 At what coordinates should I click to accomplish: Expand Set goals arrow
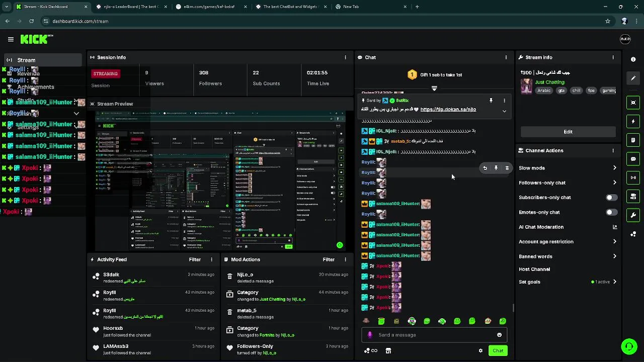(x=614, y=282)
